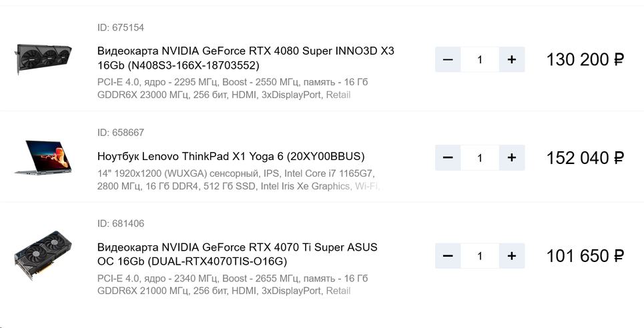Open Видеокарта RTX 4080 Super INNO3D title link

[x=246, y=58]
